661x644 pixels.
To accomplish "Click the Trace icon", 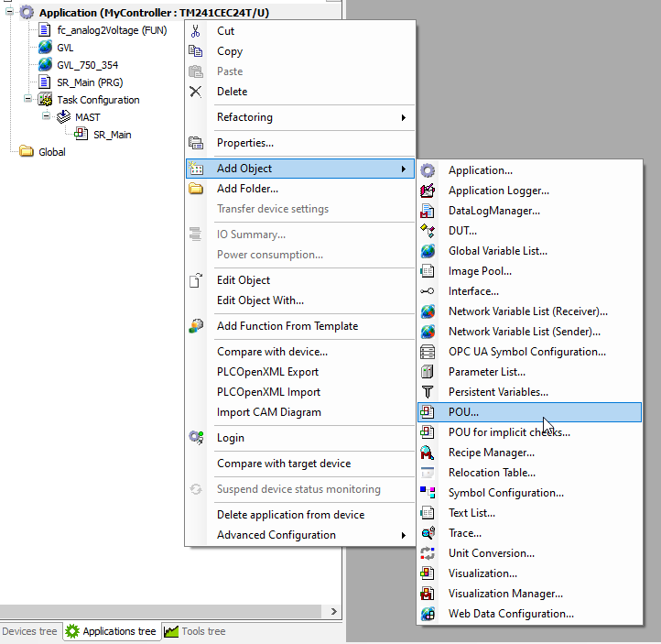I will point(428,533).
